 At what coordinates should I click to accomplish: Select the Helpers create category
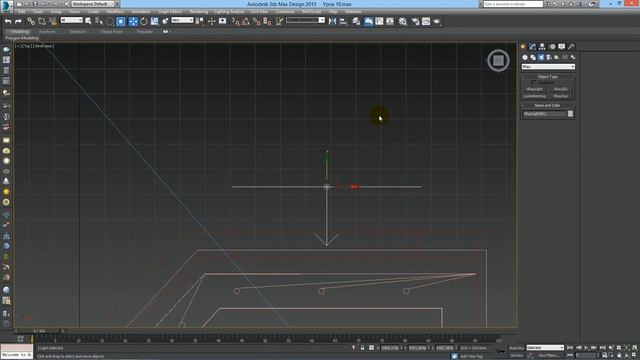[x=557, y=58]
